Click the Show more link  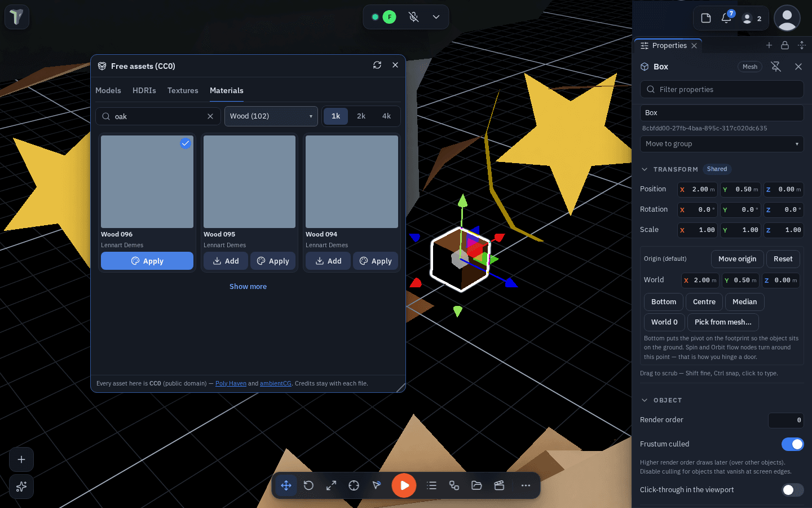coord(248,287)
